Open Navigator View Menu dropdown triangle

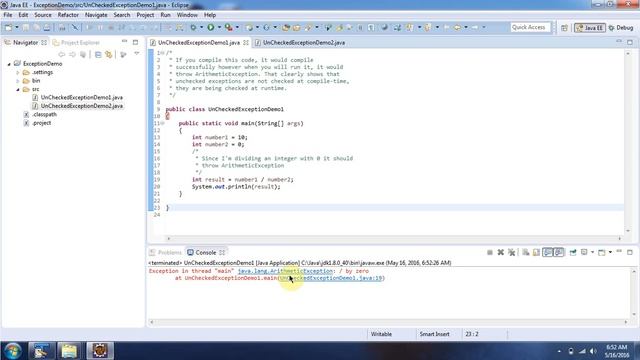coord(137,53)
